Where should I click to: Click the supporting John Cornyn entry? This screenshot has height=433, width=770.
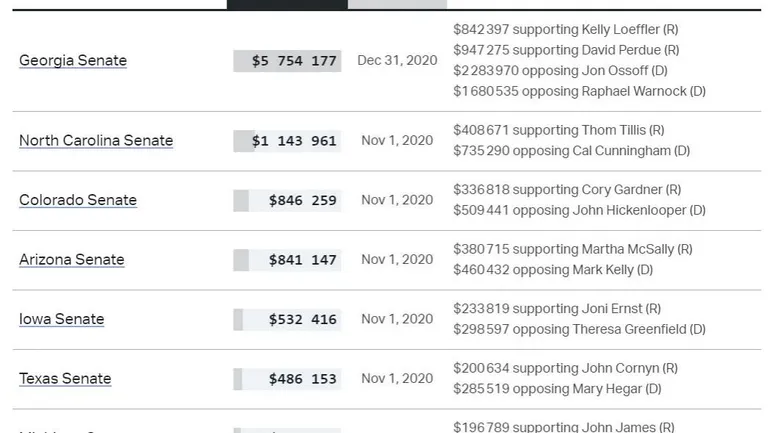click(565, 368)
